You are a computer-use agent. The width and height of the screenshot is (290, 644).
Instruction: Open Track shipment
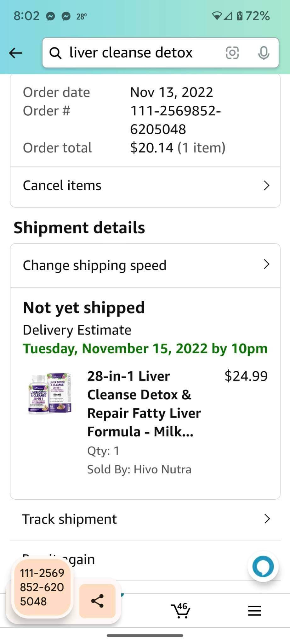pyautogui.click(x=70, y=519)
